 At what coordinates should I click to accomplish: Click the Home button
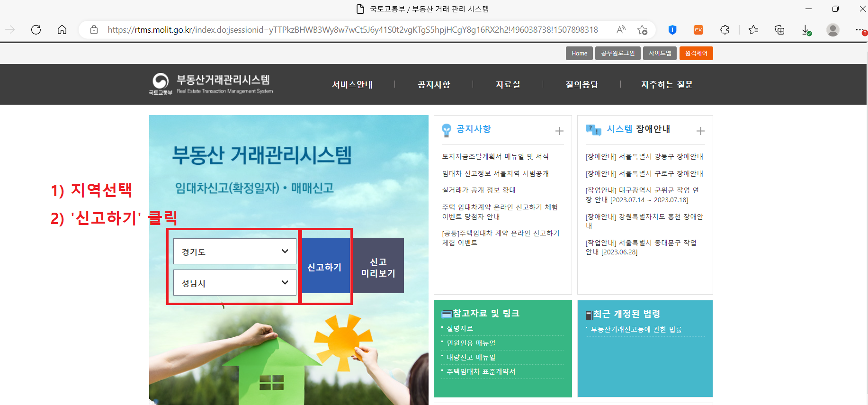[x=579, y=53]
